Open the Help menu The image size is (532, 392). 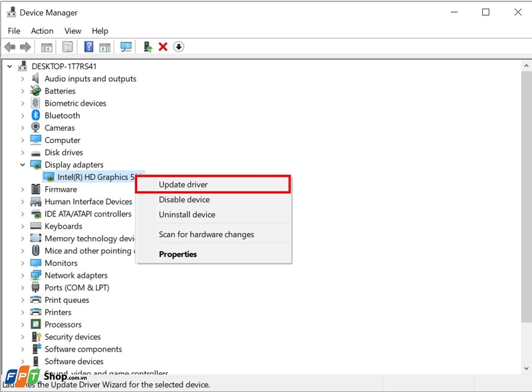click(x=100, y=31)
